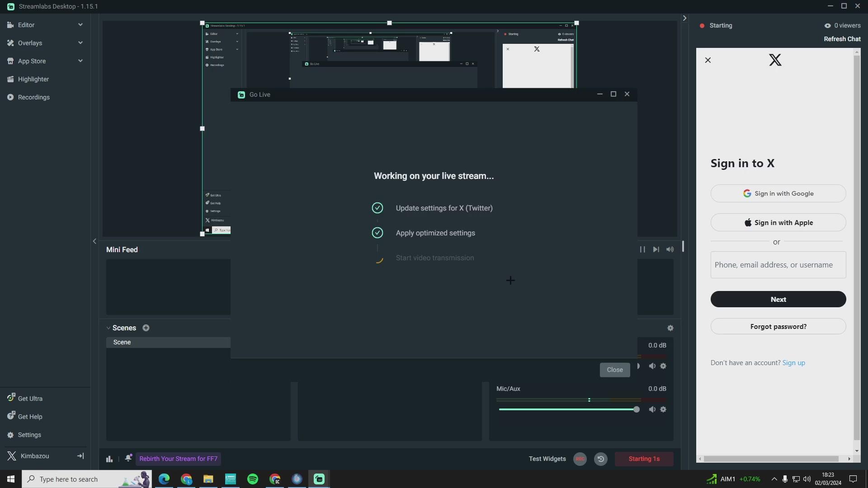Click Streamlabs icon in taskbar
This screenshot has width=868, height=488.
point(319,479)
